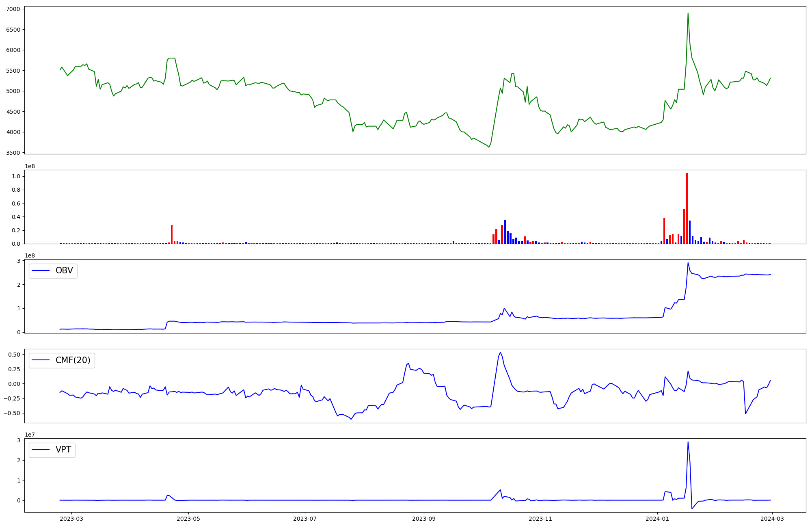Click the 3500 price axis tick label
The height and width of the screenshot is (528, 812).
pyautogui.click(x=13, y=153)
